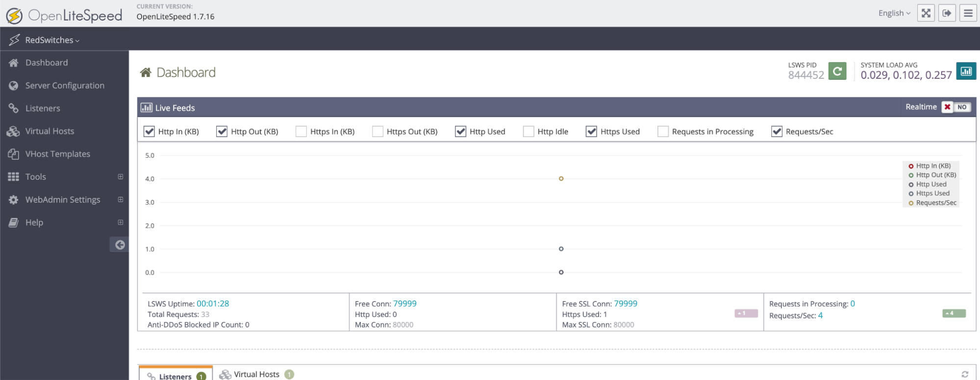Screen dimensions: 980x380
Task: Click the Requests/Sec data point at 4.0
Action: pyautogui.click(x=561, y=179)
